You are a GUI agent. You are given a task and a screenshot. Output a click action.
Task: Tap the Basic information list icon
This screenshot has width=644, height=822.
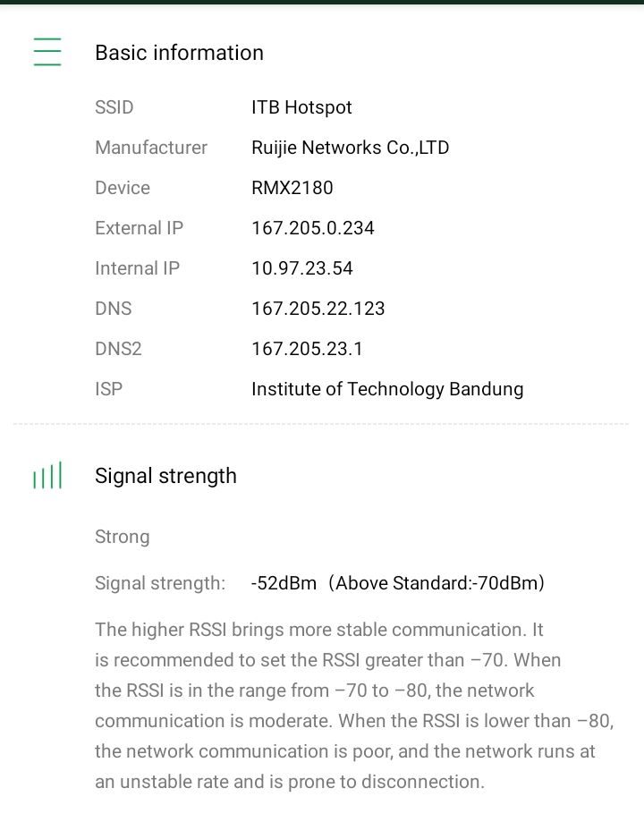[x=47, y=52]
